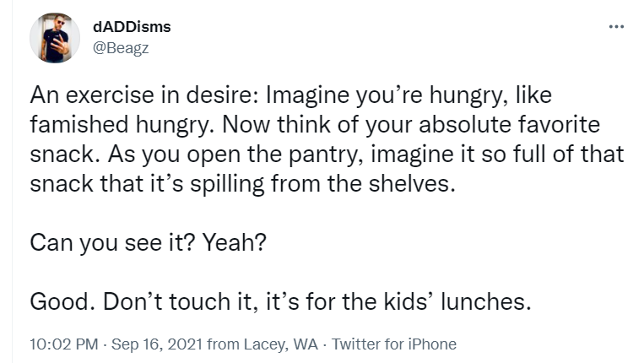Open the dADDisms profile avatar photo
This screenshot has width=644, height=363.
[x=55, y=38]
